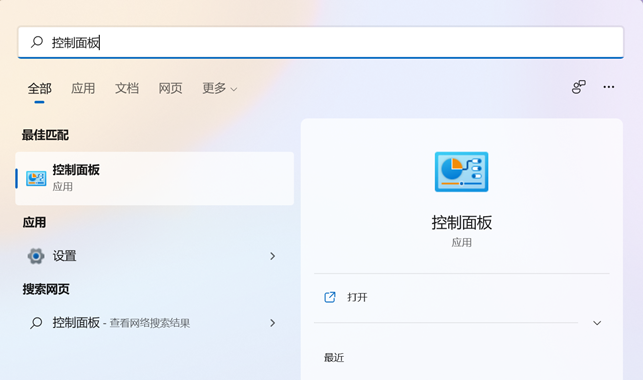Select the 控制面板 best match result

pos(155,178)
